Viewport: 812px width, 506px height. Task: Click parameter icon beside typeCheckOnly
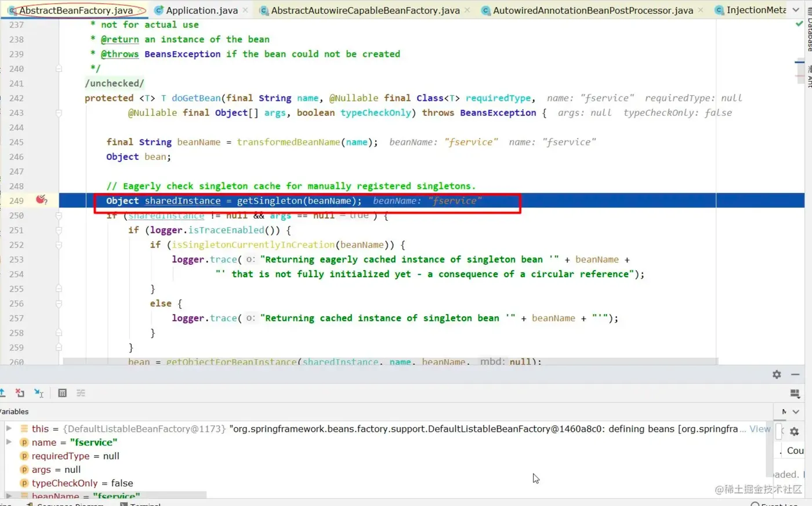coord(24,483)
